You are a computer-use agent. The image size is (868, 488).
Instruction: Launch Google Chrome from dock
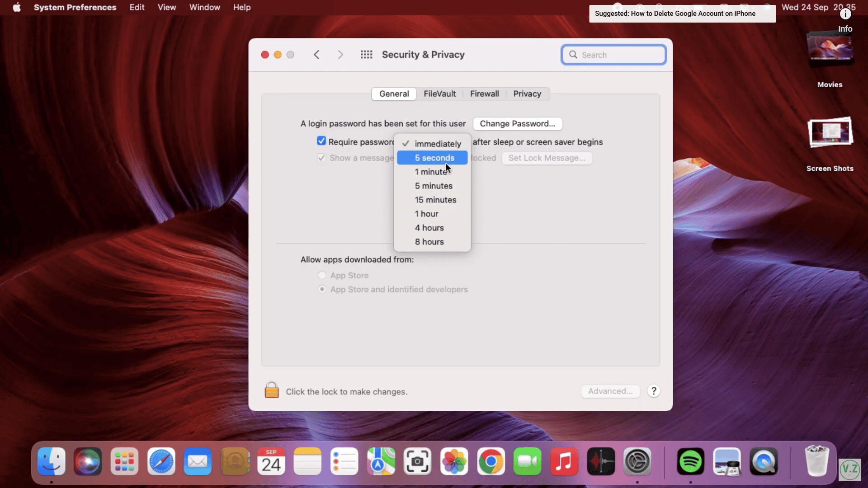coord(491,461)
